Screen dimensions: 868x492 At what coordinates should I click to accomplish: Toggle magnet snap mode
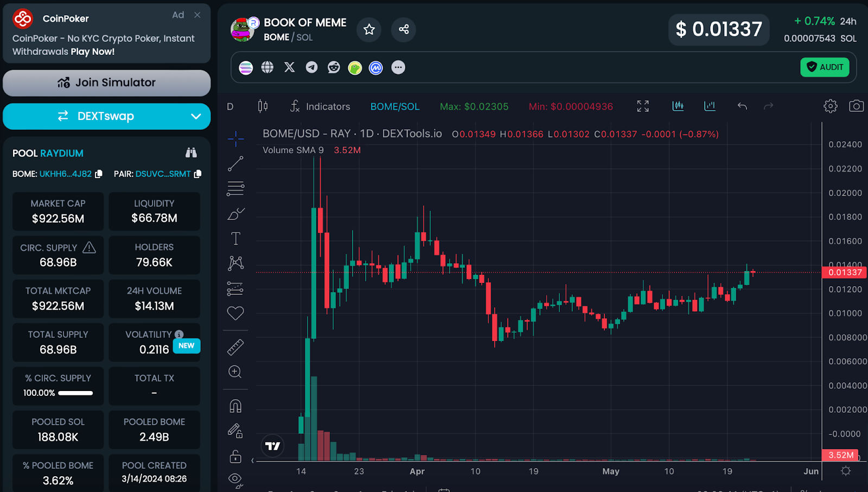(235, 406)
